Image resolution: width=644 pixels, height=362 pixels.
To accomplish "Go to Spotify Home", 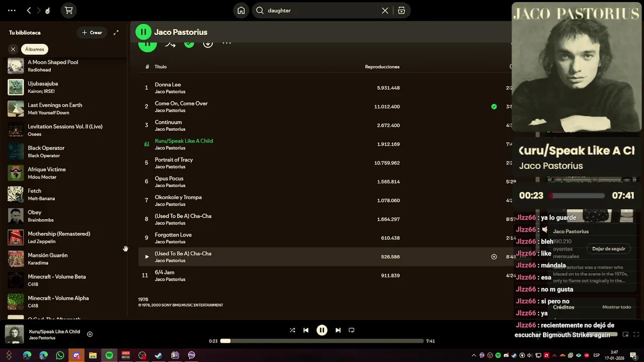I will pyautogui.click(x=242, y=11).
